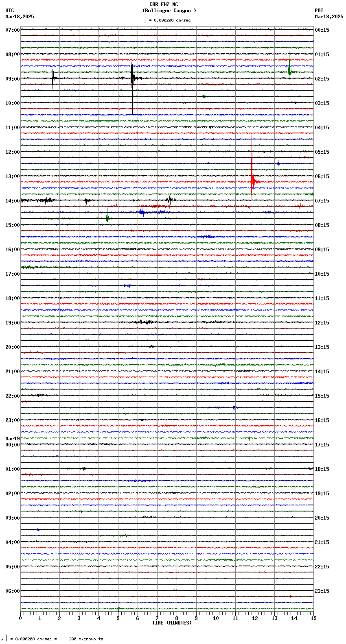Click the '23:15' PDT time label

tap(322, 591)
